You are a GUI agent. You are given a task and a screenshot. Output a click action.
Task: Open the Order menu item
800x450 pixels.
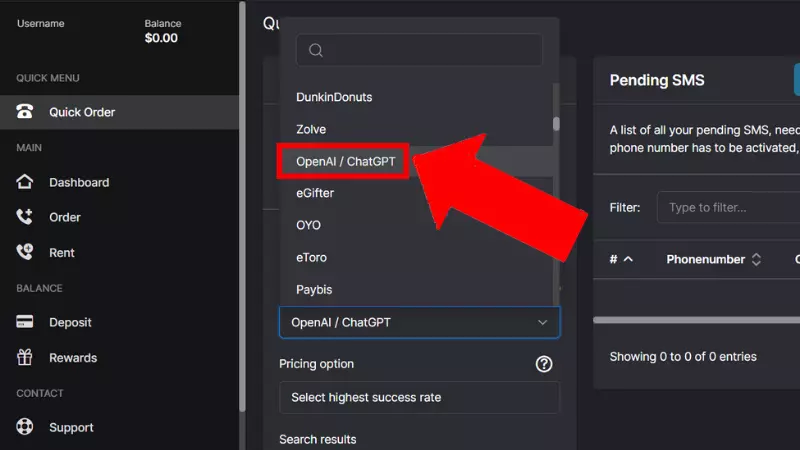pyautogui.click(x=65, y=217)
